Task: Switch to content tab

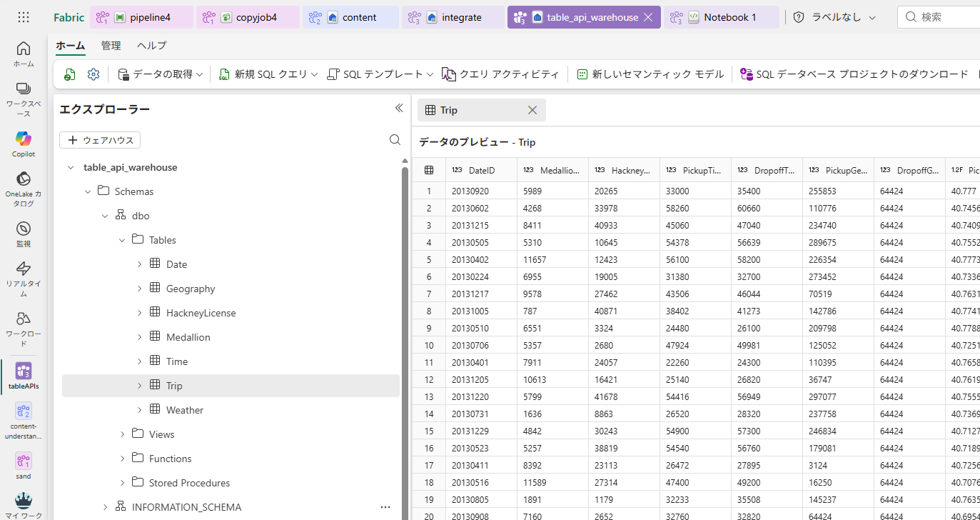Action: (350, 17)
